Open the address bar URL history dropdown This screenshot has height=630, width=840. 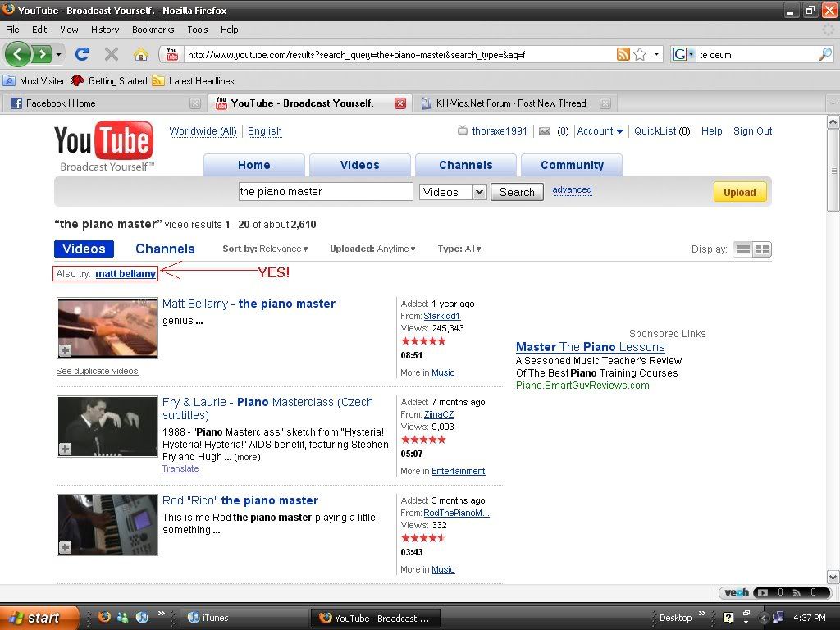point(657,54)
